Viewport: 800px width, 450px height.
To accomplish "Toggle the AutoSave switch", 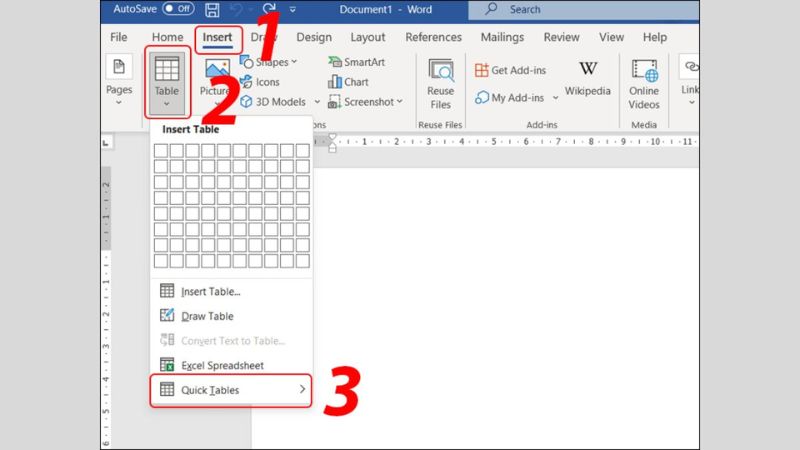I will (x=178, y=9).
